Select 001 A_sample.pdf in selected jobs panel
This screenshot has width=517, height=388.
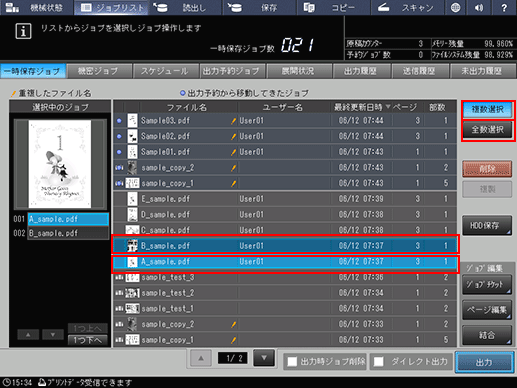[x=68, y=219]
